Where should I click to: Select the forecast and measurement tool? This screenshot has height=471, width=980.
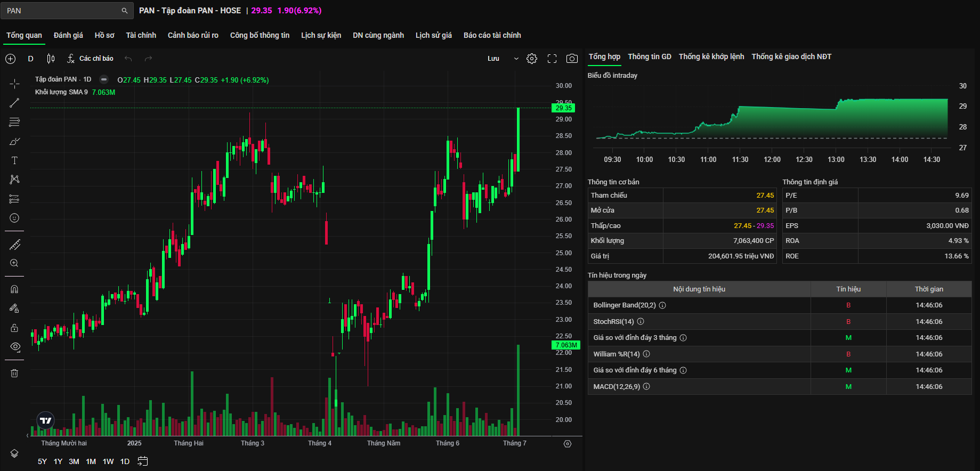pos(14,199)
